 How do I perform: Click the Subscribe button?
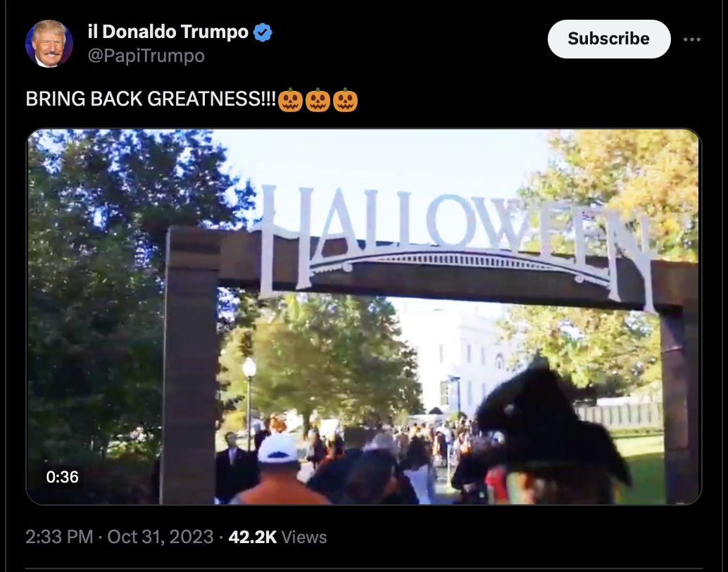coord(609,39)
